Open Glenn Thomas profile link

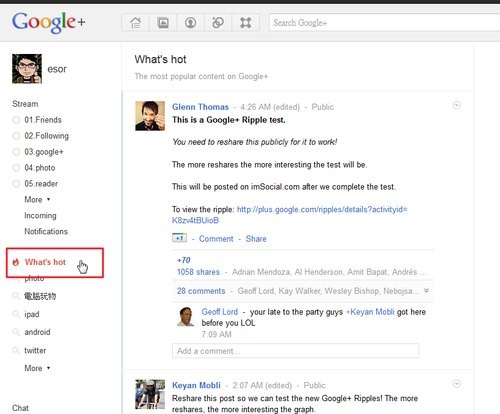tap(200, 107)
